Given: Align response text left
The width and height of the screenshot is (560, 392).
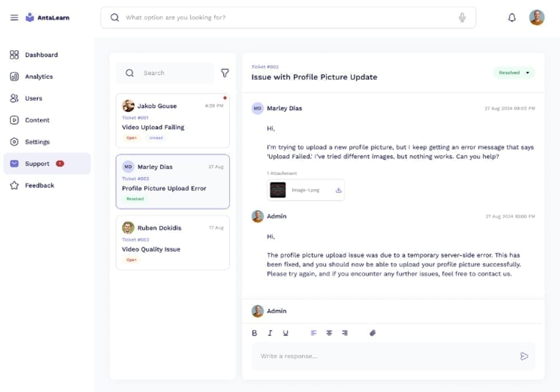Looking at the screenshot, I should coord(314,333).
